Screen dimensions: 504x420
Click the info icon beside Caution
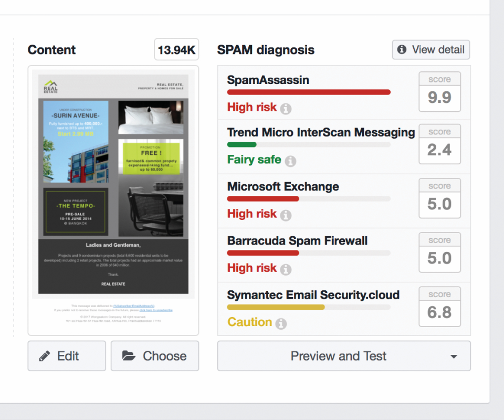tap(281, 323)
